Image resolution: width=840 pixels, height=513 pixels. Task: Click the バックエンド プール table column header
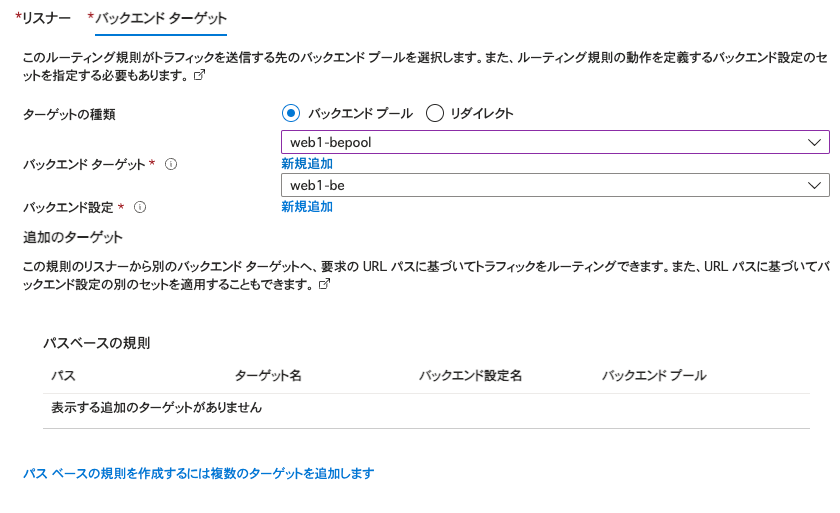click(x=654, y=376)
